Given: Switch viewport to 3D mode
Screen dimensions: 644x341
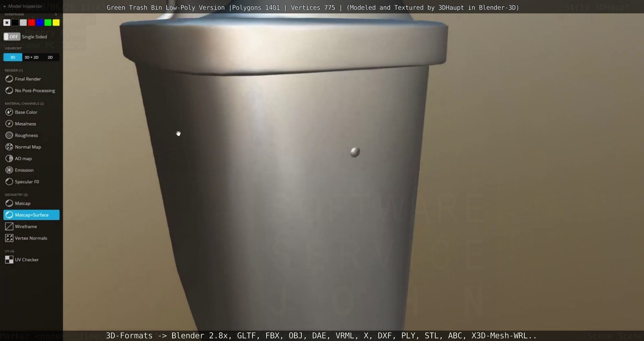Looking at the screenshot, I should point(13,57).
